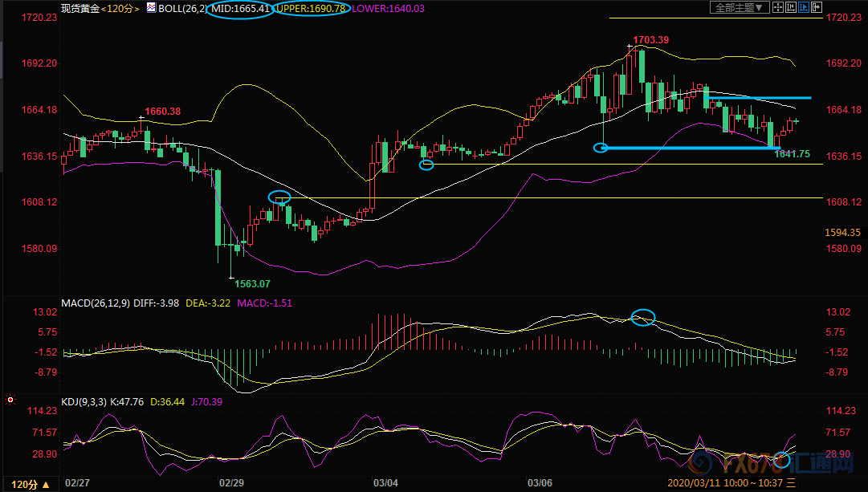Click the K:47.76 value

(x=127, y=402)
